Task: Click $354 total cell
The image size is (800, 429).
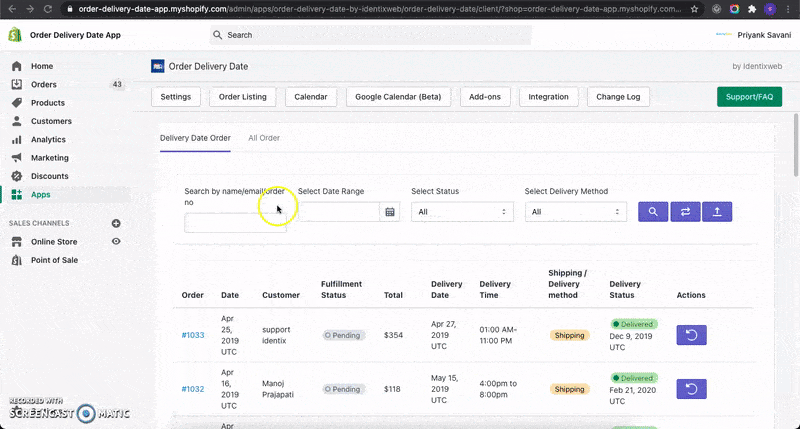Action: pos(393,335)
